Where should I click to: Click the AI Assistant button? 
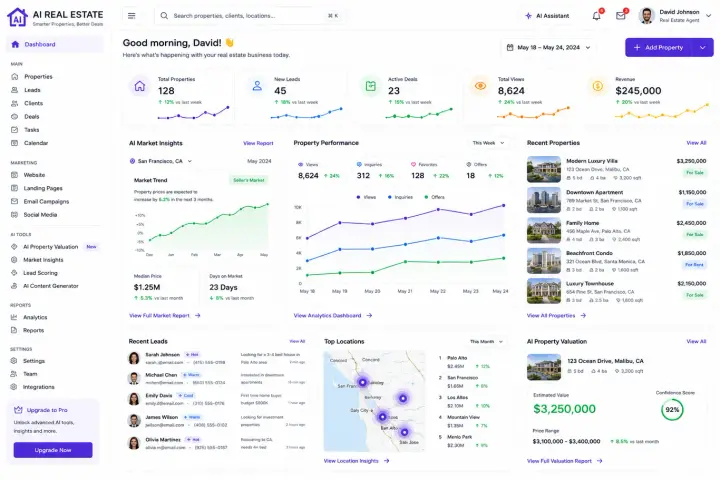coord(547,16)
